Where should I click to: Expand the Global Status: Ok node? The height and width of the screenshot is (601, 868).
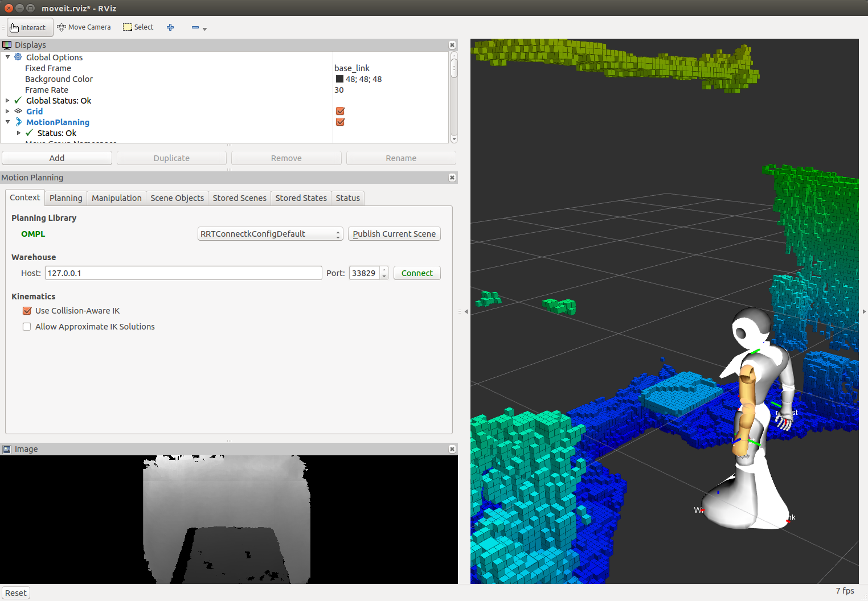[x=7, y=101]
